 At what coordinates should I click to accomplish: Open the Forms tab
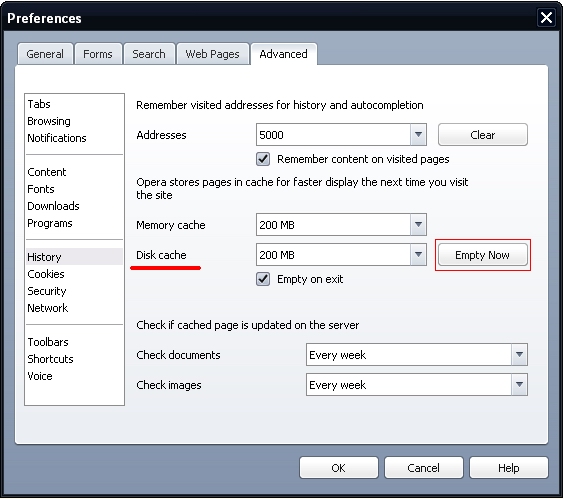point(98,54)
